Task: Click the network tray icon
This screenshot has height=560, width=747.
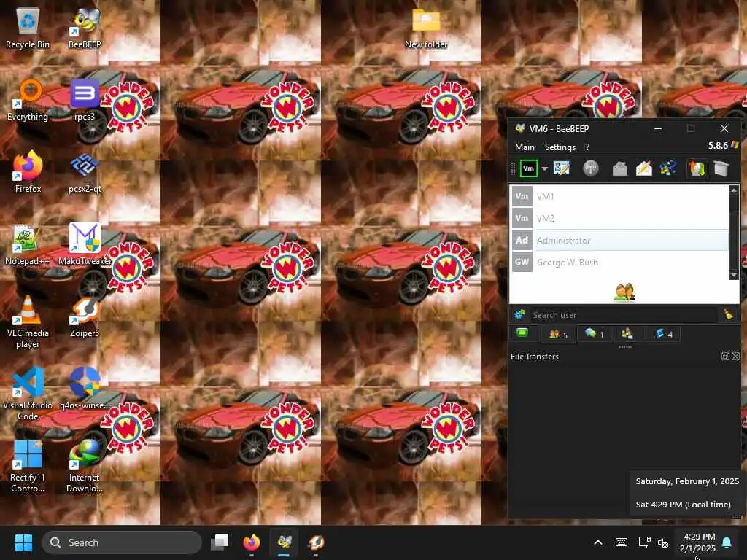Action: coord(645,542)
